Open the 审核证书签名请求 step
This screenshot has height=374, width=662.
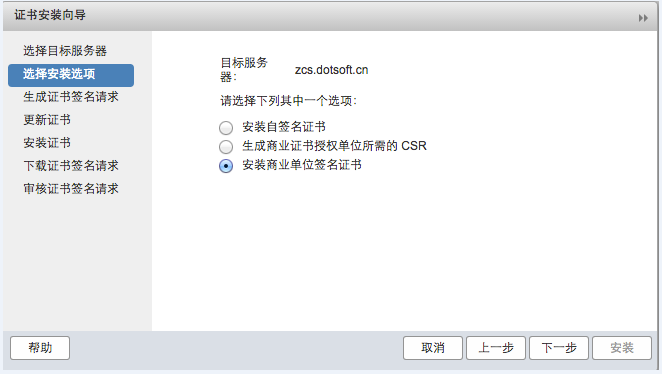(71, 189)
